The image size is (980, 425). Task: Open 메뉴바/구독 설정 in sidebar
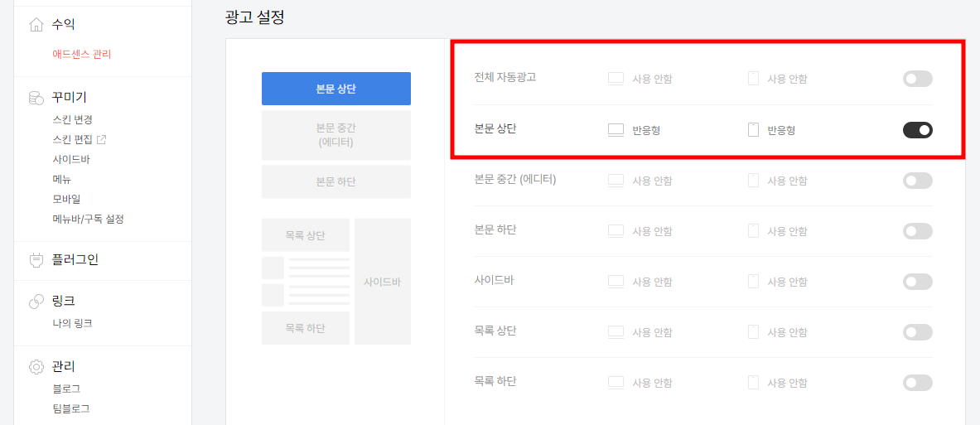(88, 220)
